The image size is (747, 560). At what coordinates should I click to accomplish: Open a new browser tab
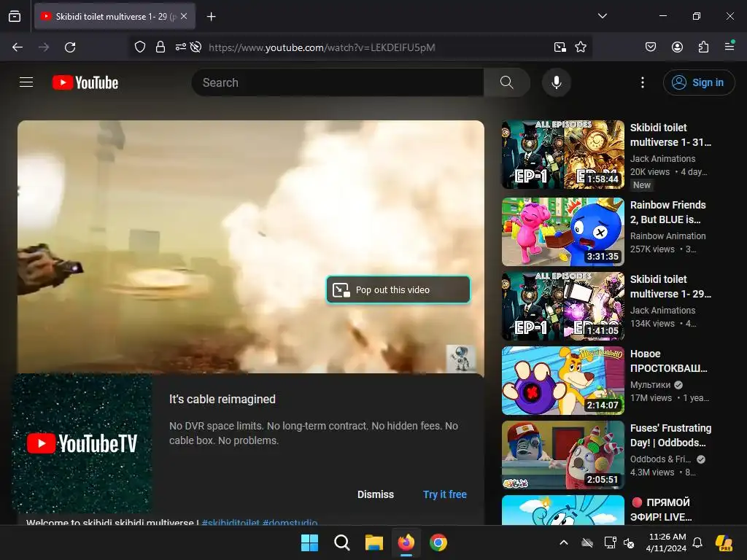point(211,17)
